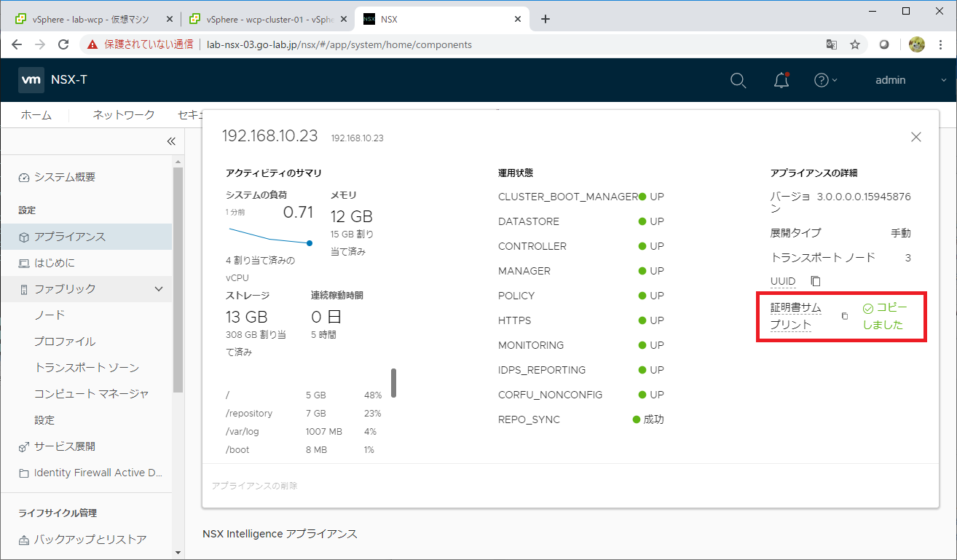Click the sidebar vertical scrollbar
Viewport: 957px width, 560px height.
[178, 280]
